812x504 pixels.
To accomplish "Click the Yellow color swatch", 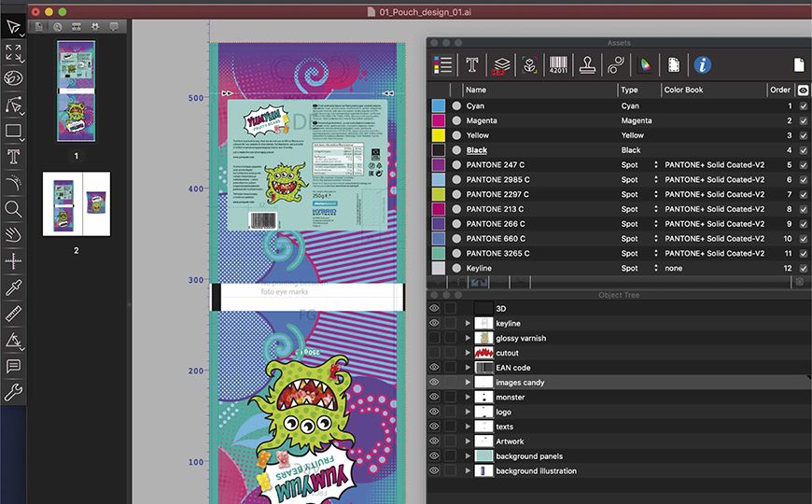I will click(x=439, y=135).
